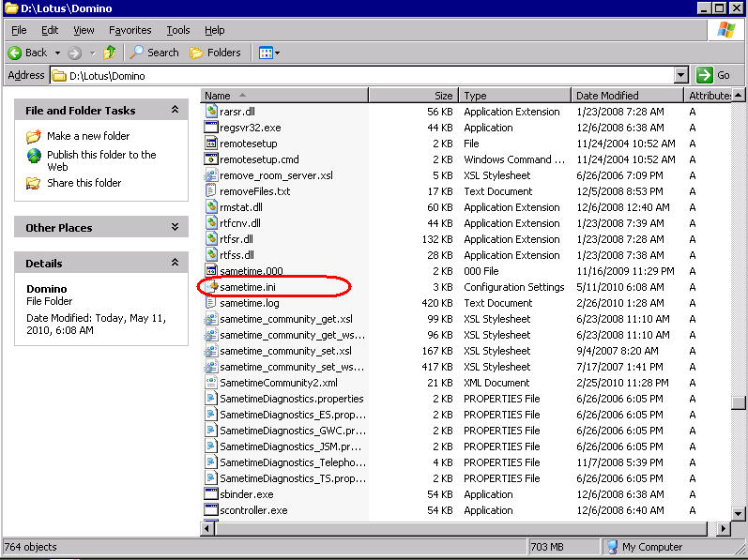Click Make a new folder link
This screenshot has height=560, width=748.
[x=88, y=136]
